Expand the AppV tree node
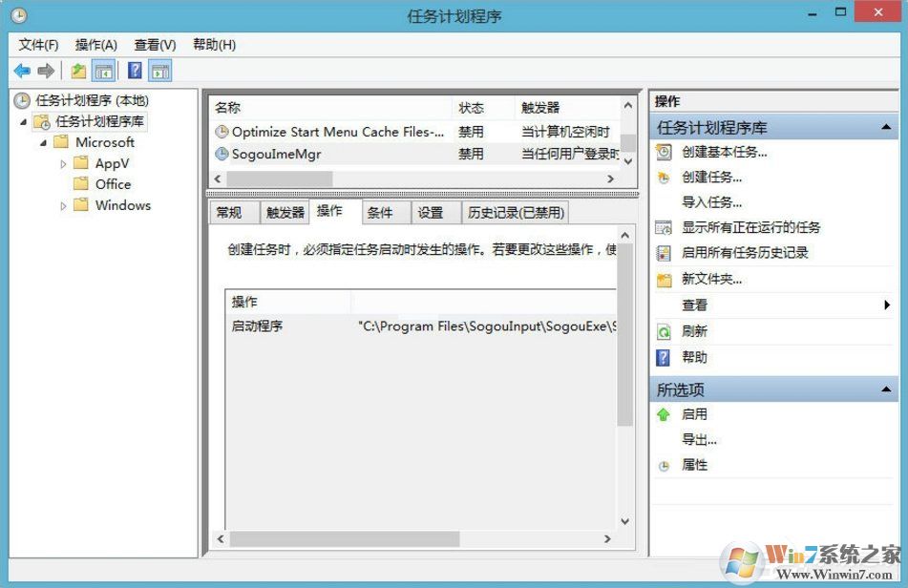Screen dimensions: 908x588 [x=65, y=163]
